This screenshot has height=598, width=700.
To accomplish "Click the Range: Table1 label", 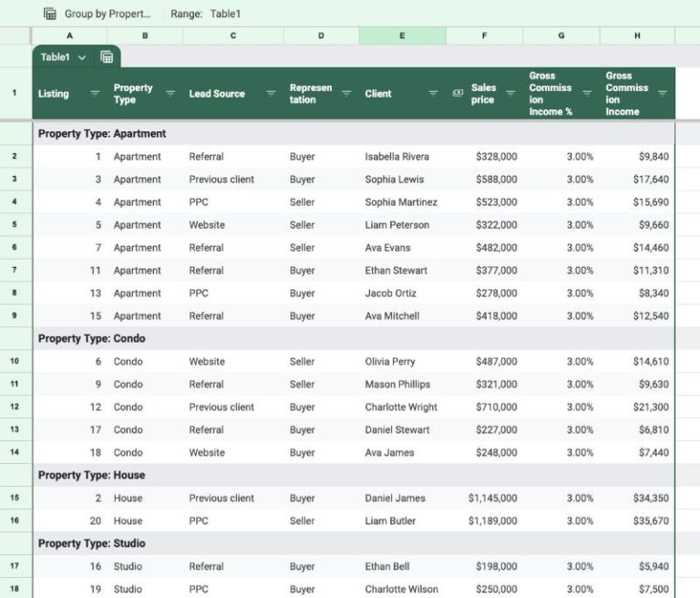I will coord(205,14).
